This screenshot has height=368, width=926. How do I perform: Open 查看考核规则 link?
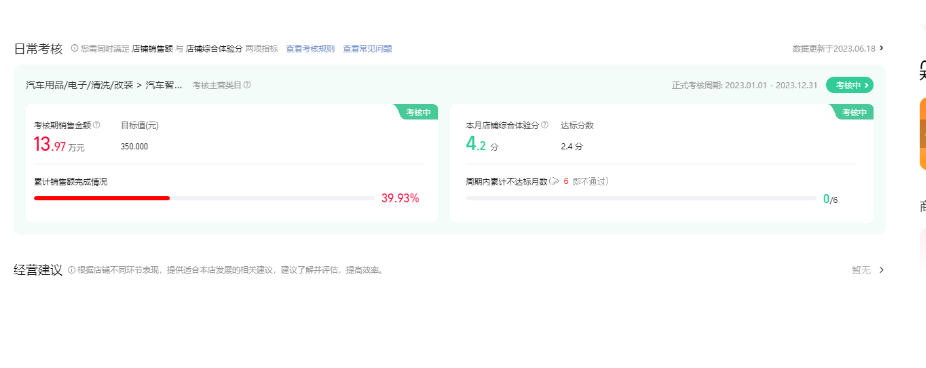(310, 48)
